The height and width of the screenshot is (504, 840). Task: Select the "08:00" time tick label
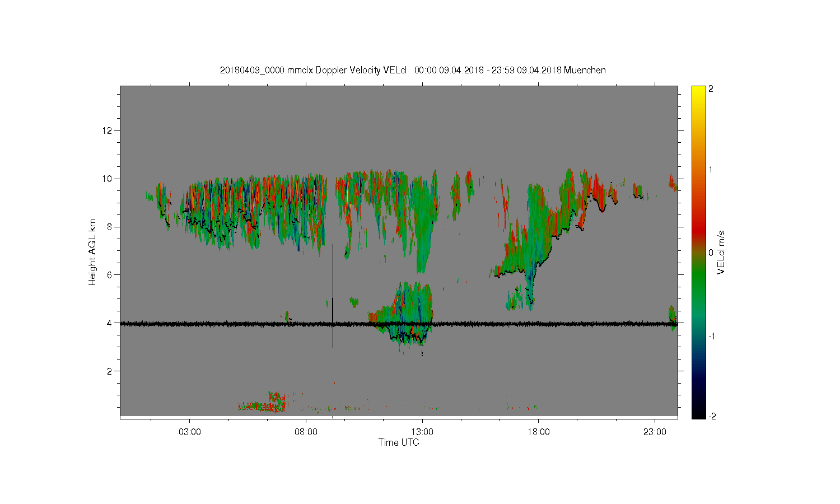(x=306, y=432)
